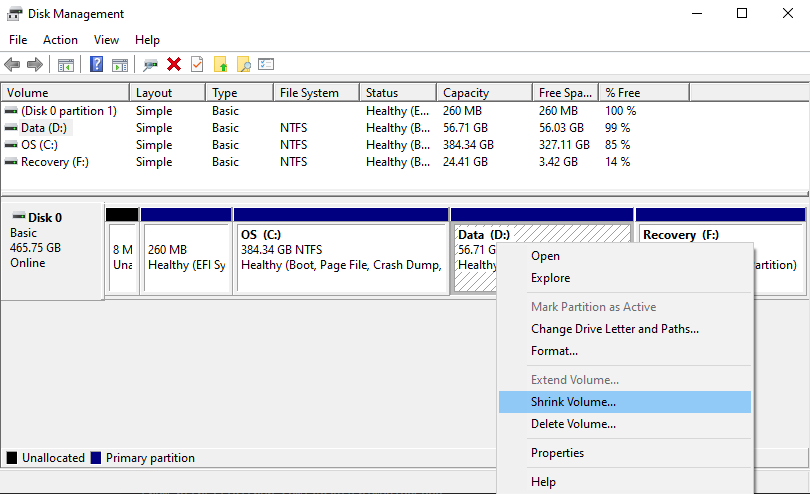Minimize the Disk Management window
The height and width of the screenshot is (494, 810).
click(697, 13)
